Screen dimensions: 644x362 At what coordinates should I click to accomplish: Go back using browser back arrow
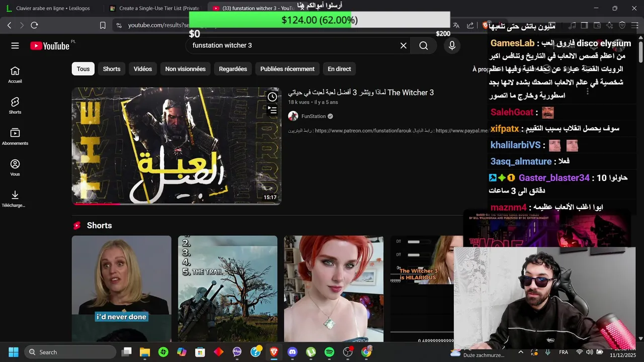coord(9,25)
